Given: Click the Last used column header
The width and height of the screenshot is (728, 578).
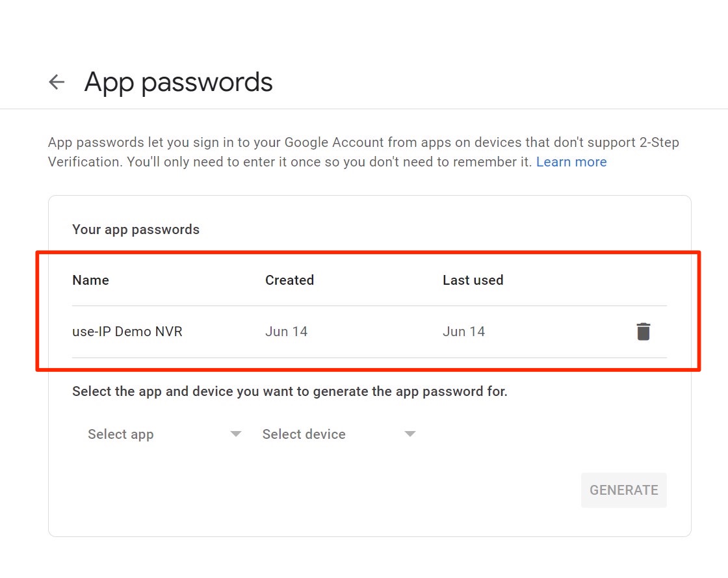Looking at the screenshot, I should coord(473,280).
